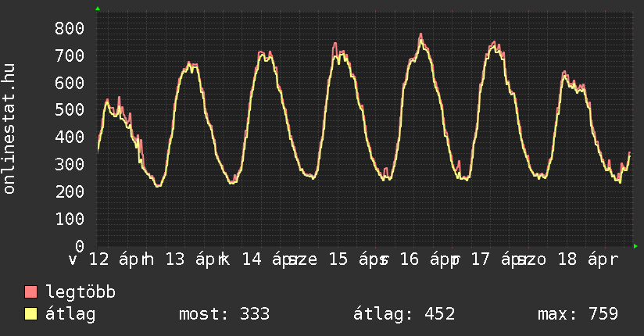The width and height of the screenshot is (644, 336).
Task: Select the legtöbb legend label
Action: [80, 292]
